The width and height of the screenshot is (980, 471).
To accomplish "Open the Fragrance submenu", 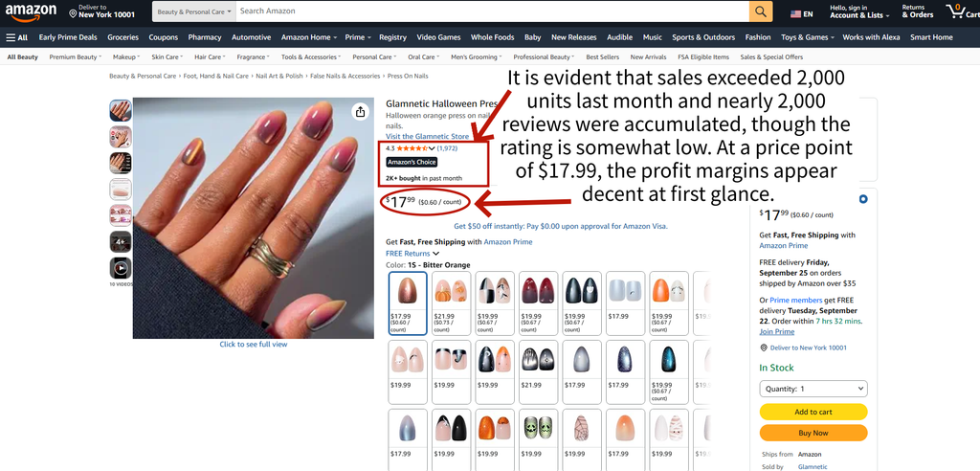I will tap(253, 56).
